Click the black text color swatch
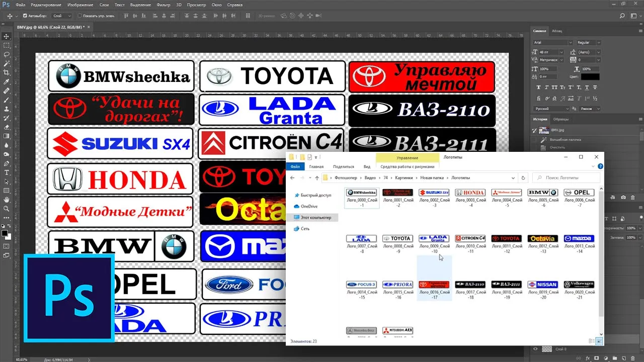The height and width of the screenshot is (362, 644). [590, 77]
